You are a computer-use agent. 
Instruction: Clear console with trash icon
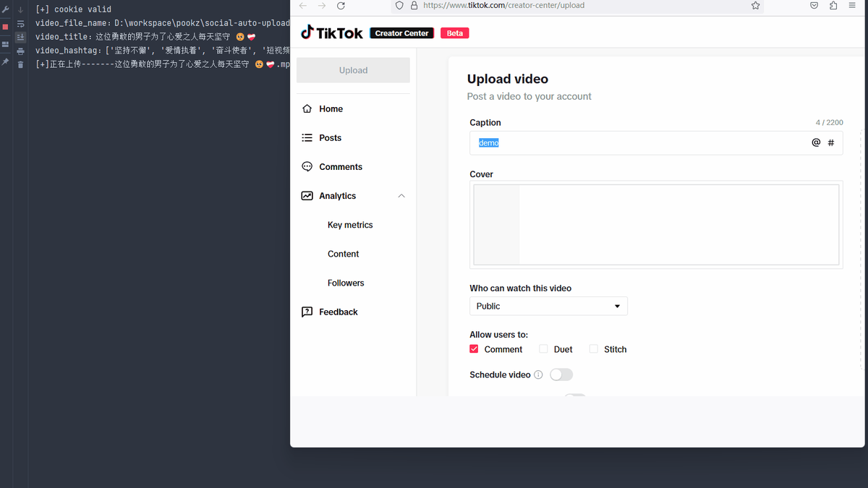coord(20,64)
